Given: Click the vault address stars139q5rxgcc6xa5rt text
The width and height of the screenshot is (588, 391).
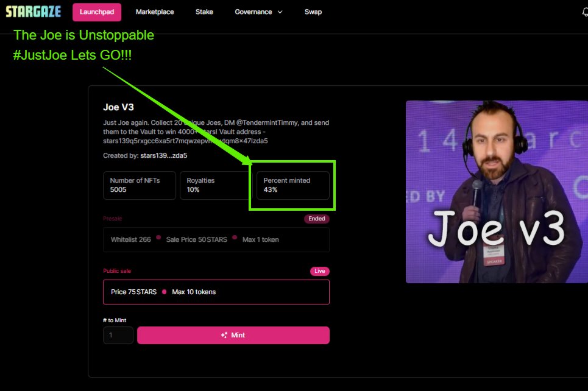Looking at the screenshot, I should 185,141.
